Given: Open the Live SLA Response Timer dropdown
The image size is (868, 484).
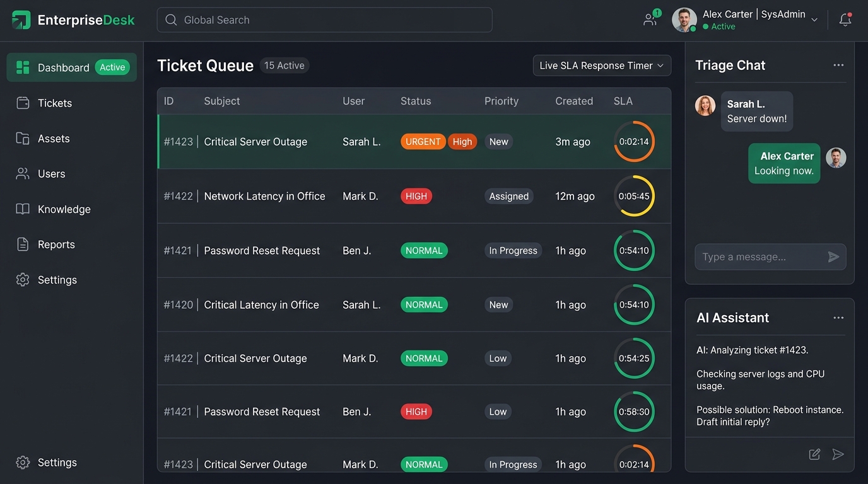Looking at the screenshot, I should (x=602, y=66).
